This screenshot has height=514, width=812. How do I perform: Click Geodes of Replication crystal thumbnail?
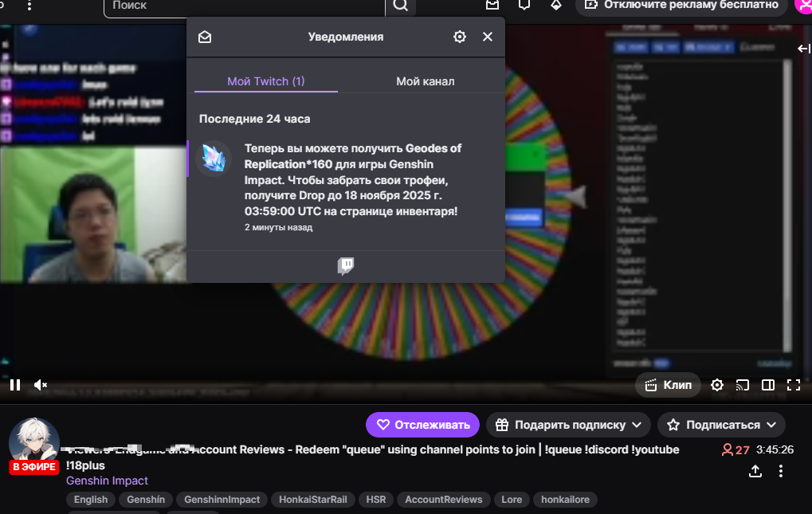(214, 159)
